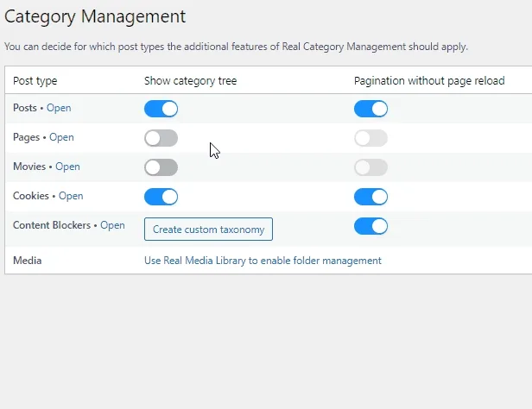Enable category tree toggle for Movies
Image resolution: width=532 pixels, height=409 pixels.
pyautogui.click(x=161, y=167)
